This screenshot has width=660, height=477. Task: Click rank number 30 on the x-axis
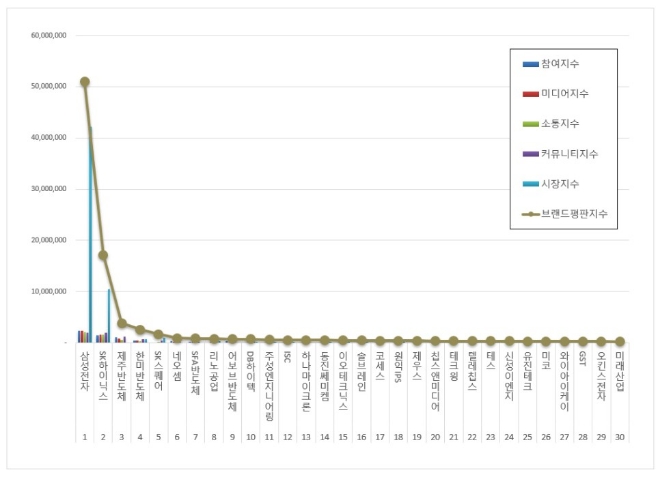tap(620, 437)
